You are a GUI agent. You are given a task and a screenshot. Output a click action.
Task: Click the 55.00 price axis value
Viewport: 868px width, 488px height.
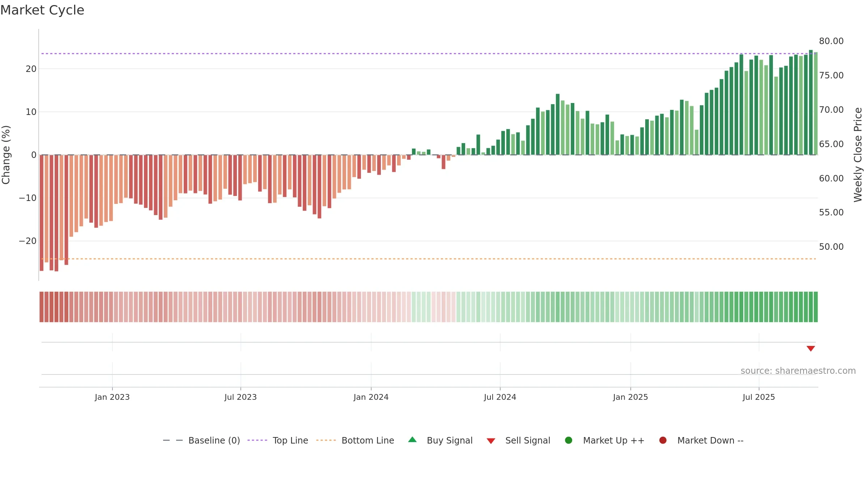coord(831,212)
